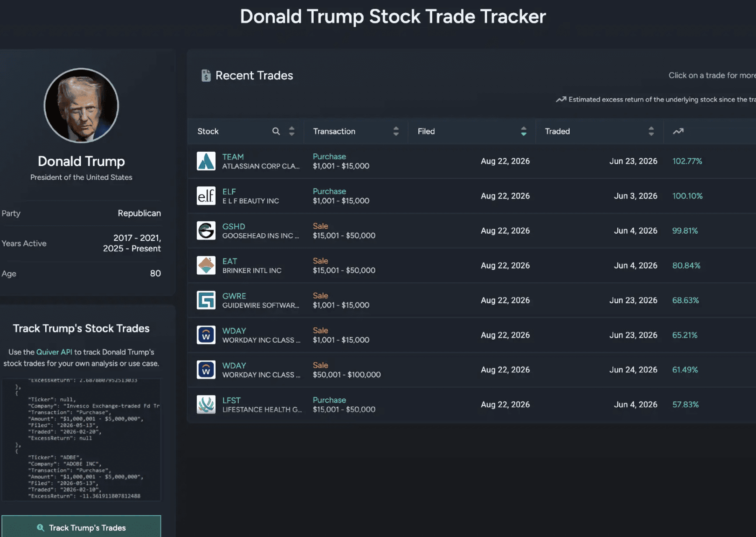The height and width of the screenshot is (537, 756).
Task: Click the $50,001 - $100,000 amount
Action: (347, 375)
